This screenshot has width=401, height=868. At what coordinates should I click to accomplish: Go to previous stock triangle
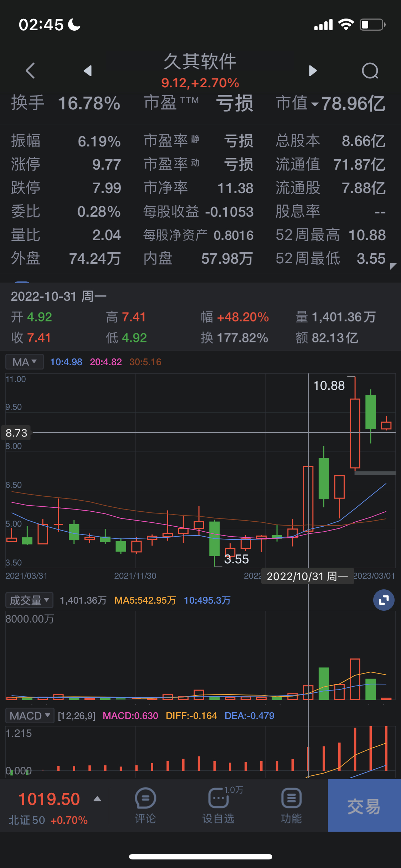[x=88, y=71]
